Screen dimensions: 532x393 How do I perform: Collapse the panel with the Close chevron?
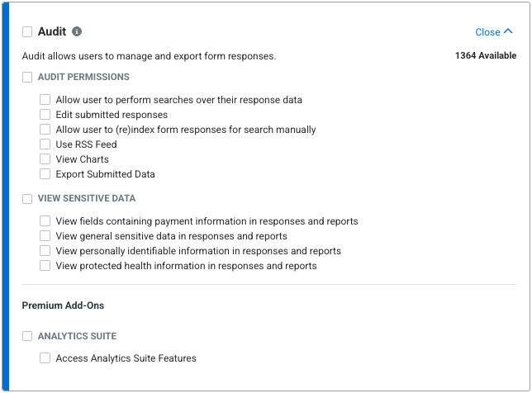(x=508, y=32)
